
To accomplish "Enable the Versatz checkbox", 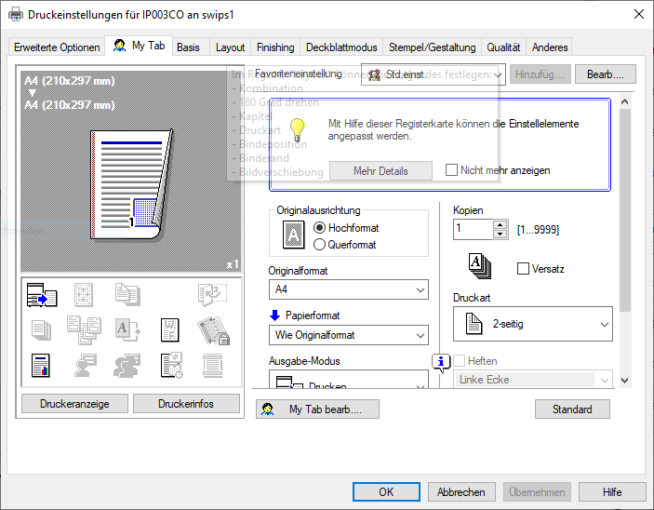I will pyautogui.click(x=523, y=269).
